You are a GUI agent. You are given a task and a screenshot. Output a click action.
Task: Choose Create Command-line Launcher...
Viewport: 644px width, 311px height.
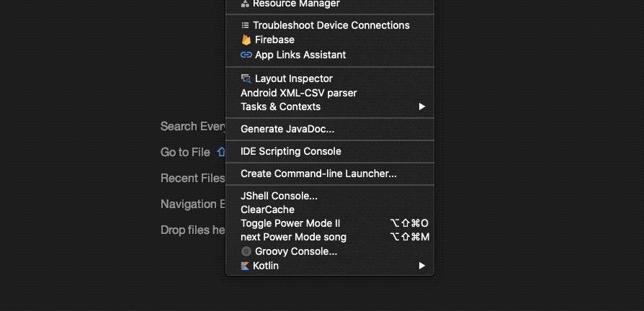pyautogui.click(x=318, y=173)
